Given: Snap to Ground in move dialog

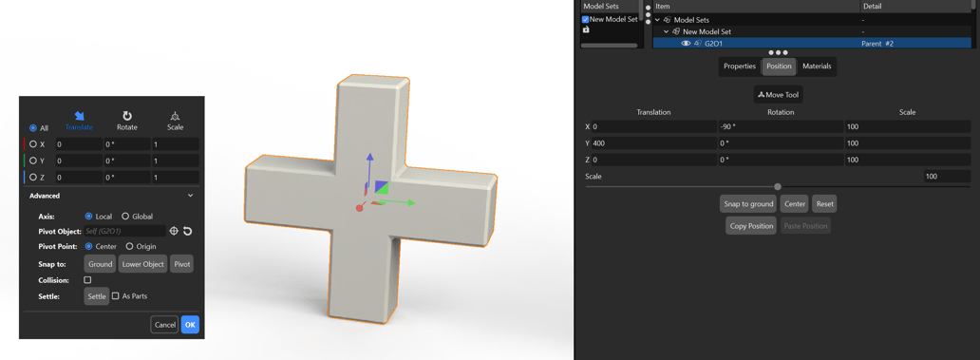Looking at the screenshot, I should pos(100,264).
